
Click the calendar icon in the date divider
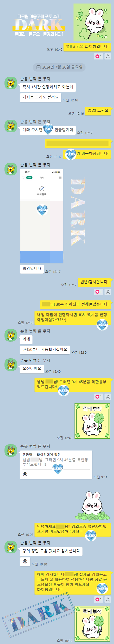(x=38, y=67)
